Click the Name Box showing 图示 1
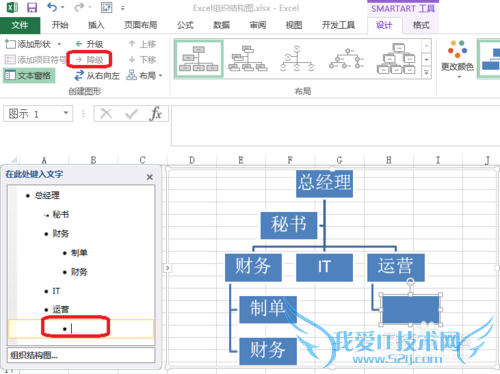 click(33, 114)
